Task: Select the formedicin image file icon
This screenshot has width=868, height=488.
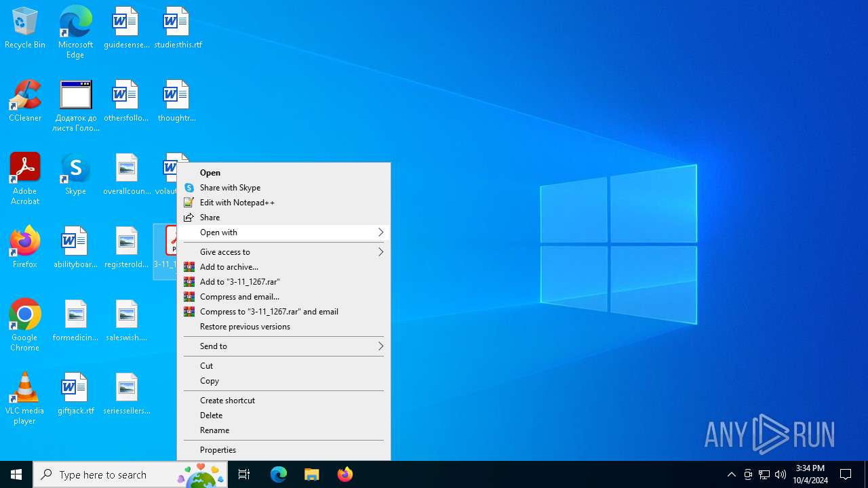Action: click(75, 321)
